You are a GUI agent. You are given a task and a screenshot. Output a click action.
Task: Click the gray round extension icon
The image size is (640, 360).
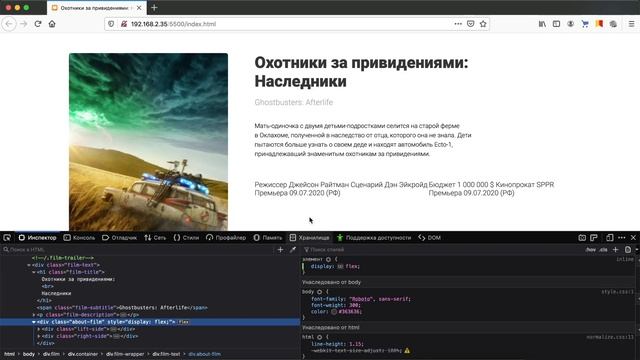[613, 24]
